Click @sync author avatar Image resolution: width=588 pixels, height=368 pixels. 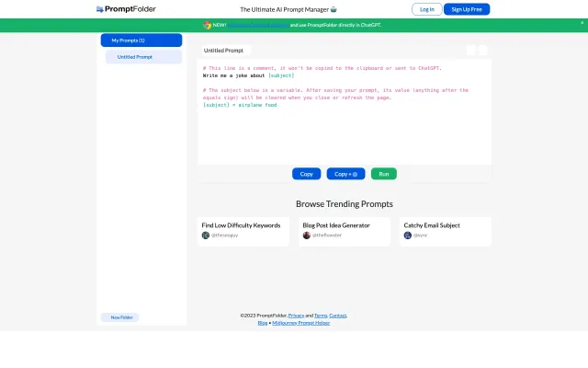pyautogui.click(x=408, y=236)
